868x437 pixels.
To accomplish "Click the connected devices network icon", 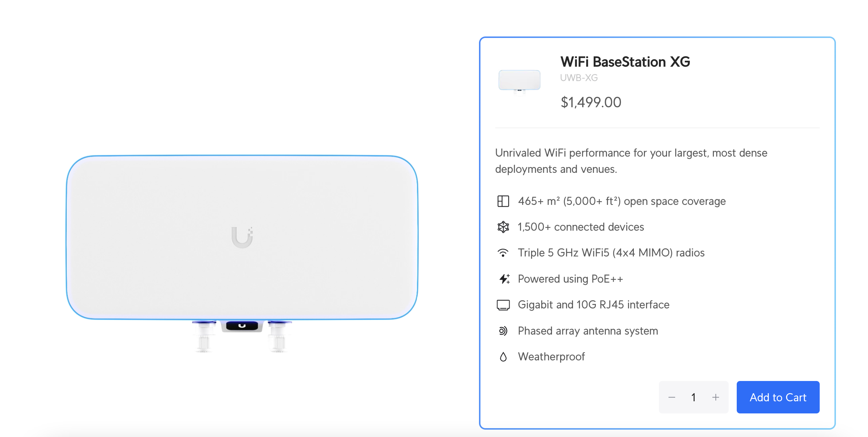I will pyautogui.click(x=503, y=227).
